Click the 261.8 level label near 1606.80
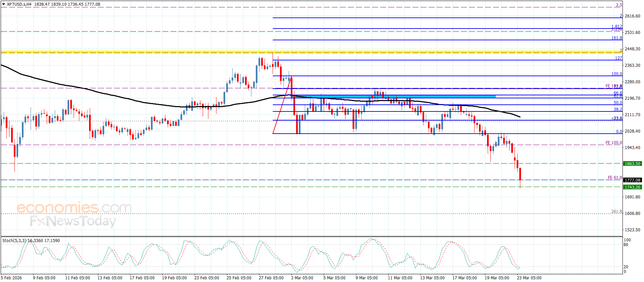This screenshot has width=644, height=282. coord(617,211)
